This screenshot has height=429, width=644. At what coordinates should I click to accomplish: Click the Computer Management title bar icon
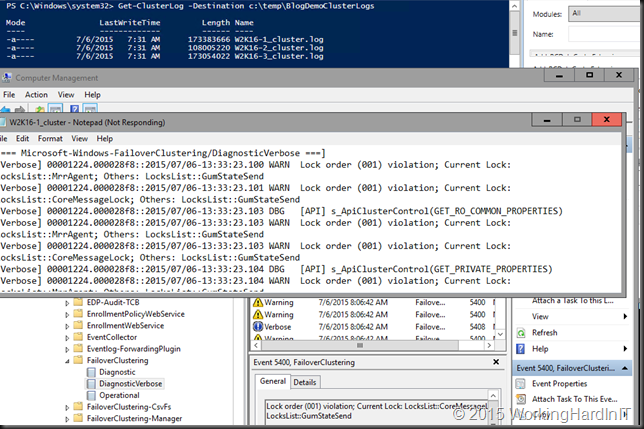(x=6, y=78)
